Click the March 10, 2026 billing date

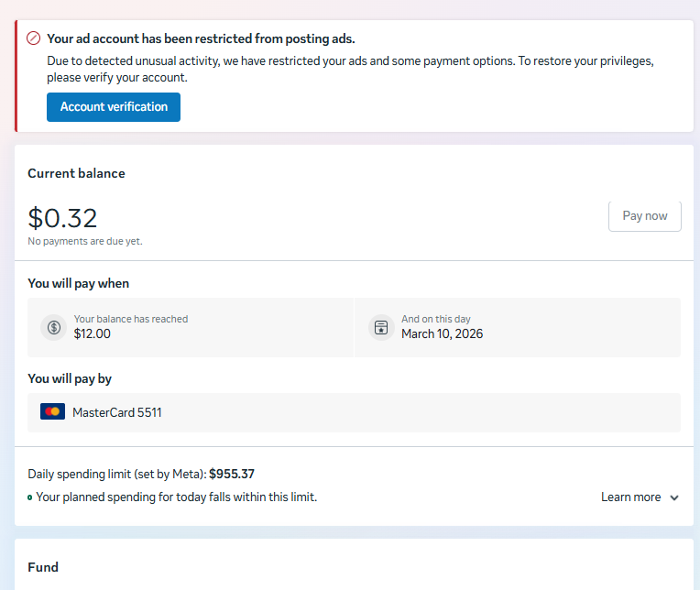(x=442, y=333)
